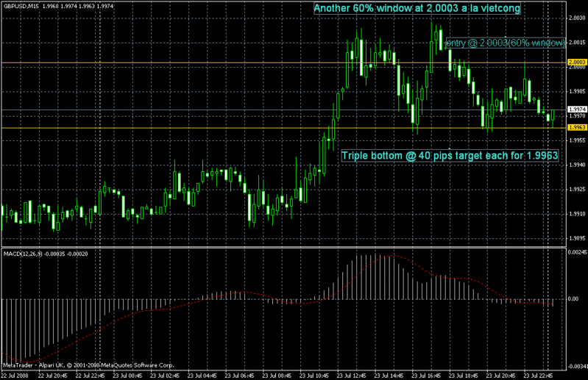Click the '22 Jul 2008' date on time axis
This screenshot has height=380, width=588.
click(x=15, y=374)
